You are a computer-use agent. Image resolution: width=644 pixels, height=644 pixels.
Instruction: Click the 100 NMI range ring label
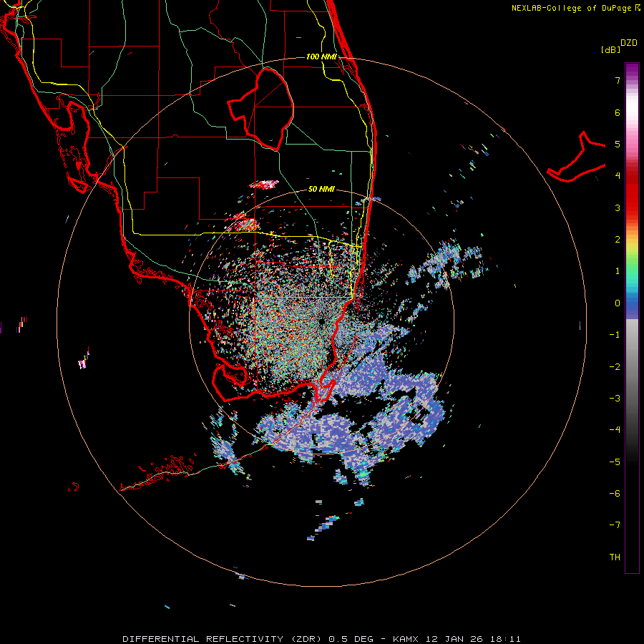point(321,57)
